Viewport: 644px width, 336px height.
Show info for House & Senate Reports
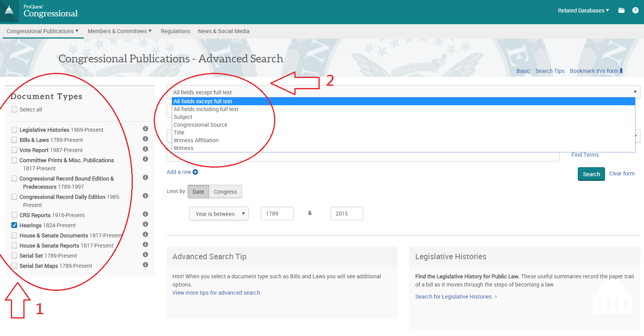tap(145, 244)
